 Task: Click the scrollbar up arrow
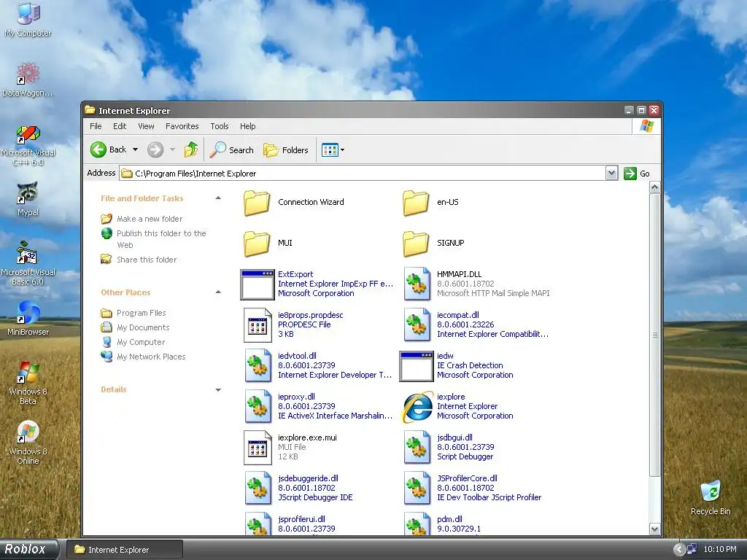(x=654, y=187)
